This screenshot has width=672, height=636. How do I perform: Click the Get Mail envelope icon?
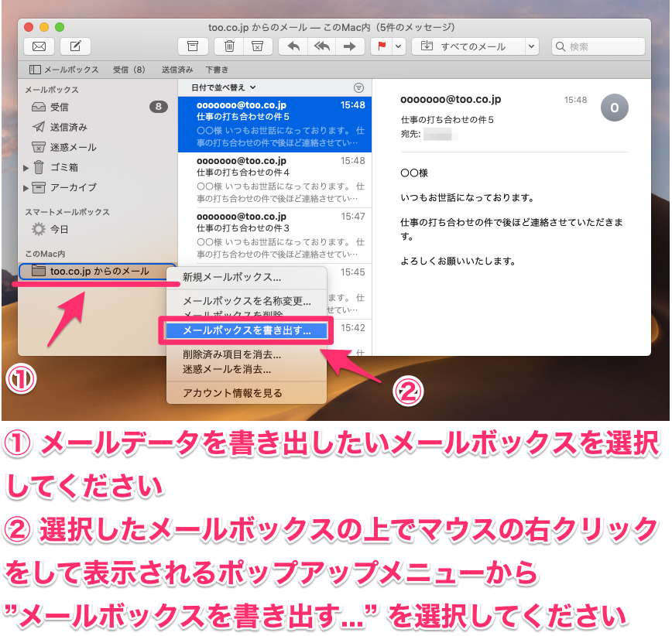(39, 46)
